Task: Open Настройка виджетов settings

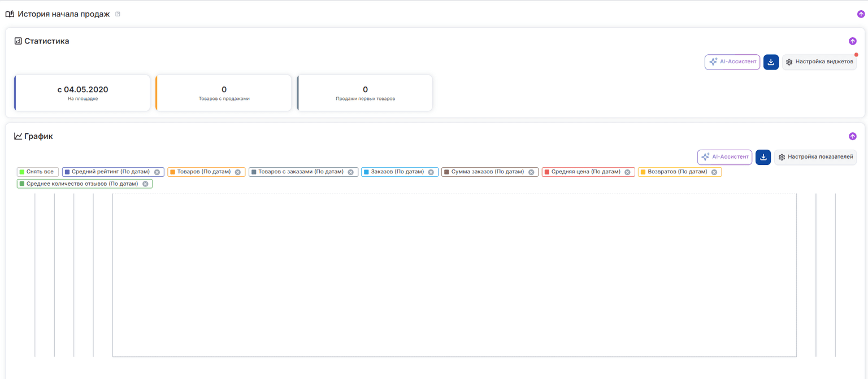Action: [x=819, y=62]
